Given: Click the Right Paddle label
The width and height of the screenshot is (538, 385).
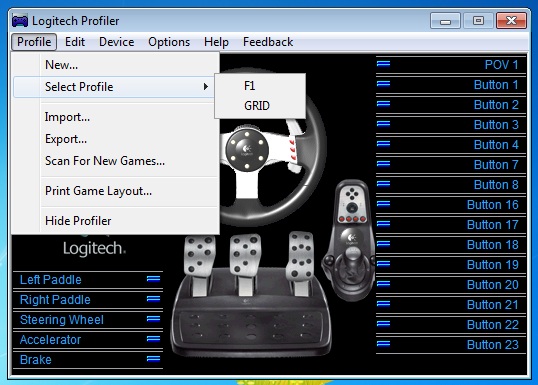Looking at the screenshot, I should 55,300.
